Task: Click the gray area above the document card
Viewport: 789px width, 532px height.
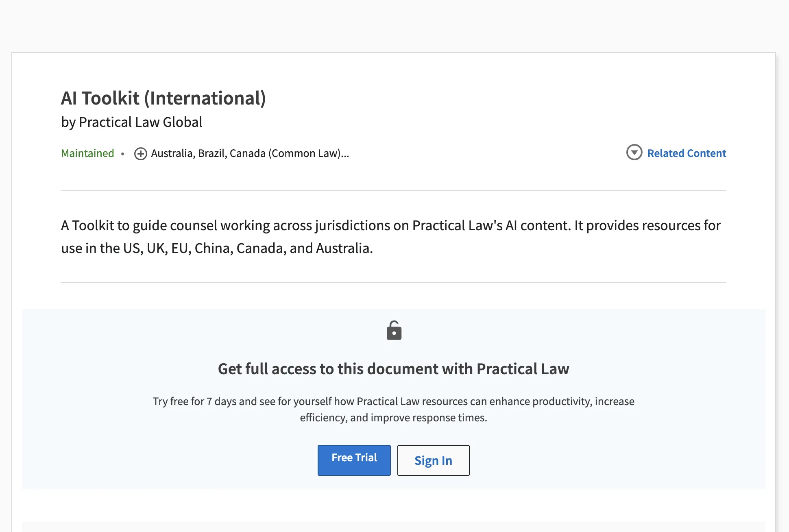Action: 393,24
